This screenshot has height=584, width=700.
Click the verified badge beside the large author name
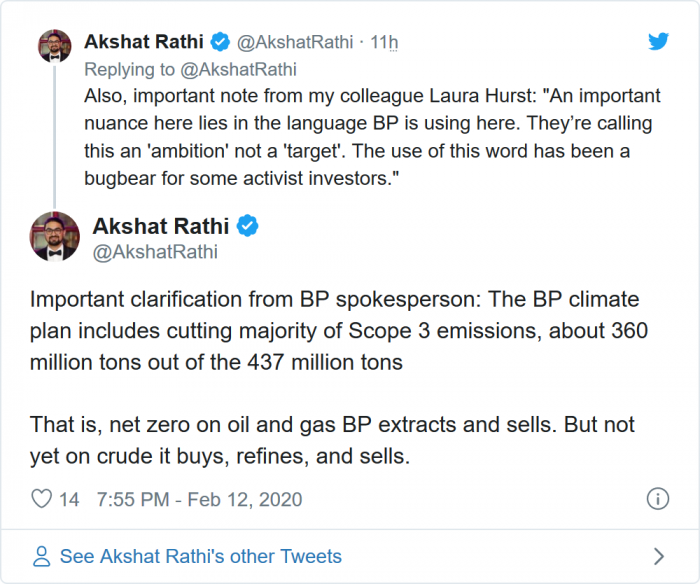247,226
